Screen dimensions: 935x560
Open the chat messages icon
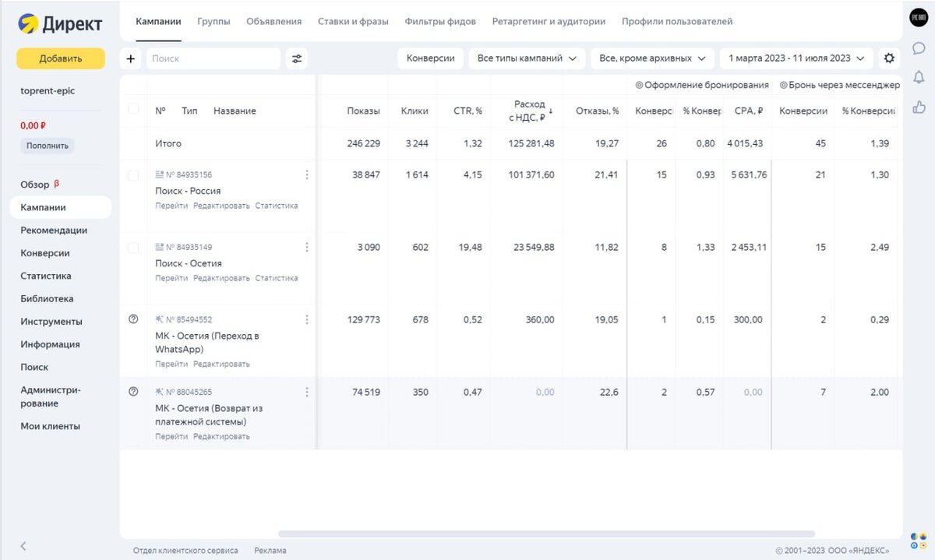[919, 48]
